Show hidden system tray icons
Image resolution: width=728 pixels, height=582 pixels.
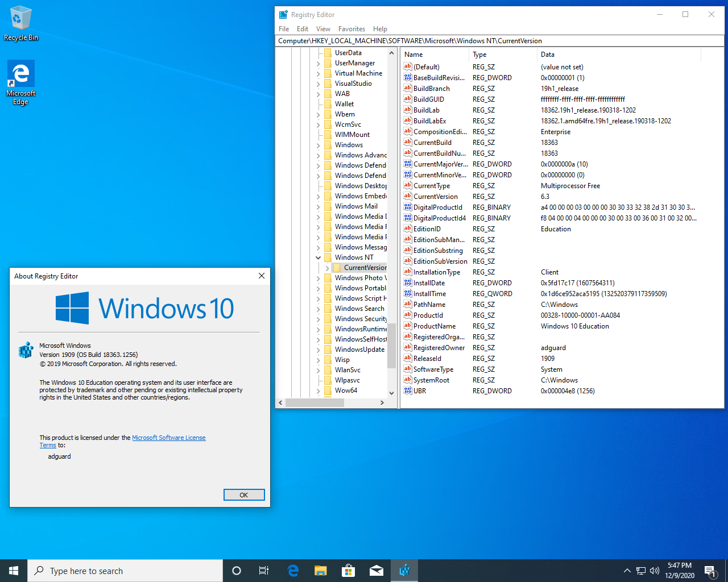point(627,571)
